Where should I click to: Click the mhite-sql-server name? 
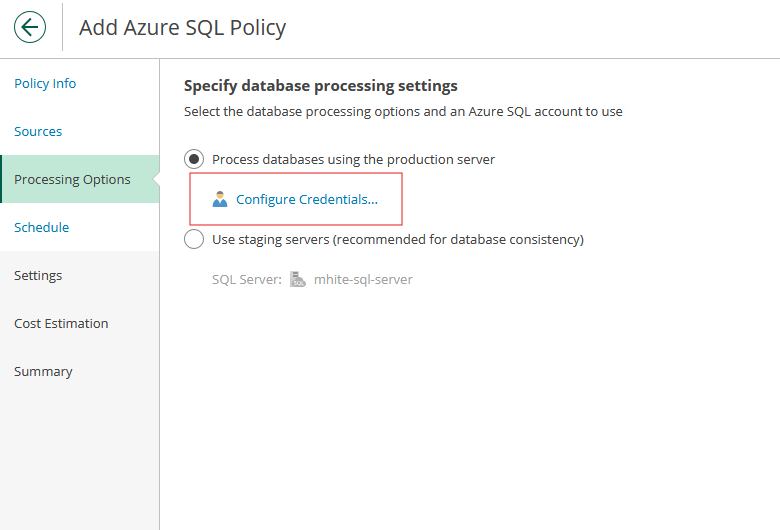(363, 279)
